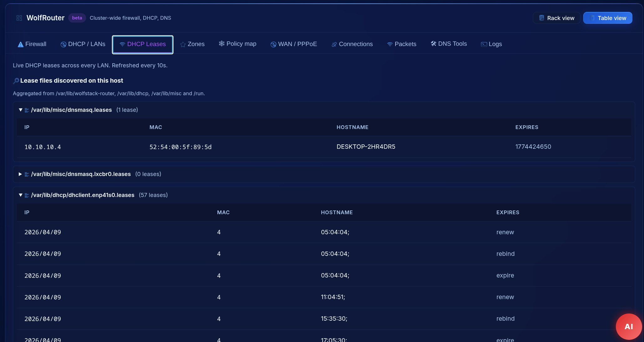This screenshot has width=644, height=342.
Task: Activate the Table view button
Action: 608,18
